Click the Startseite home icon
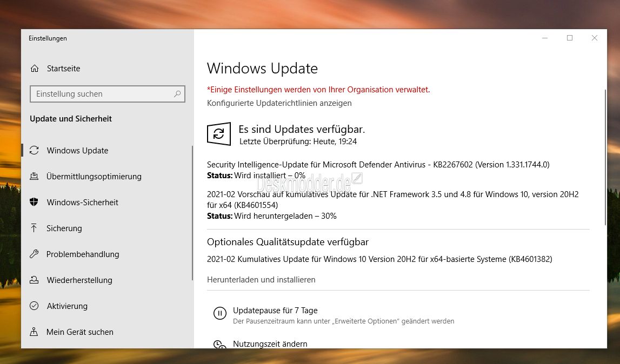Image resolution: width=620 pixels, height=364 pixels. 35,69
